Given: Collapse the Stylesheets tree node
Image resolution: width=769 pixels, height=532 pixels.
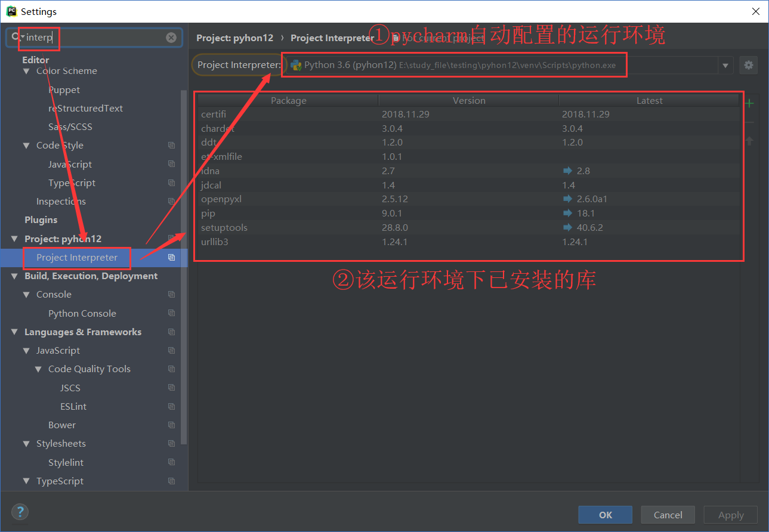Looking at the screenshot, I should pyautogui.click(x=26, y=444).
